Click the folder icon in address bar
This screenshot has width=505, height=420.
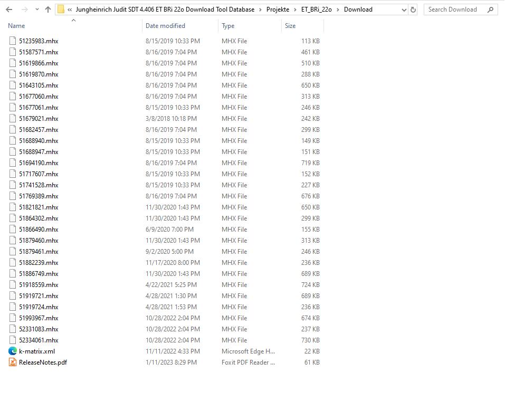(61, 9)
